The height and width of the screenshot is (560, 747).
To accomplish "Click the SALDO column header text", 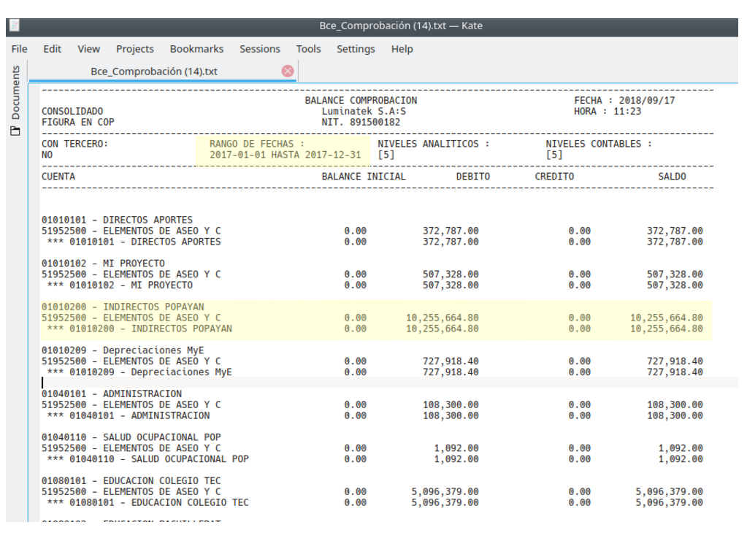I will coord(672,177).
